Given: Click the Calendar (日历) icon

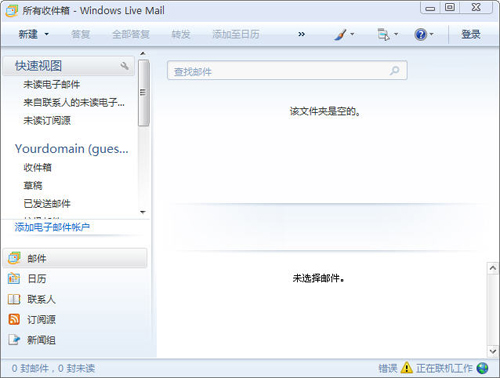Looking at the screenshot, I should [14, 278].
